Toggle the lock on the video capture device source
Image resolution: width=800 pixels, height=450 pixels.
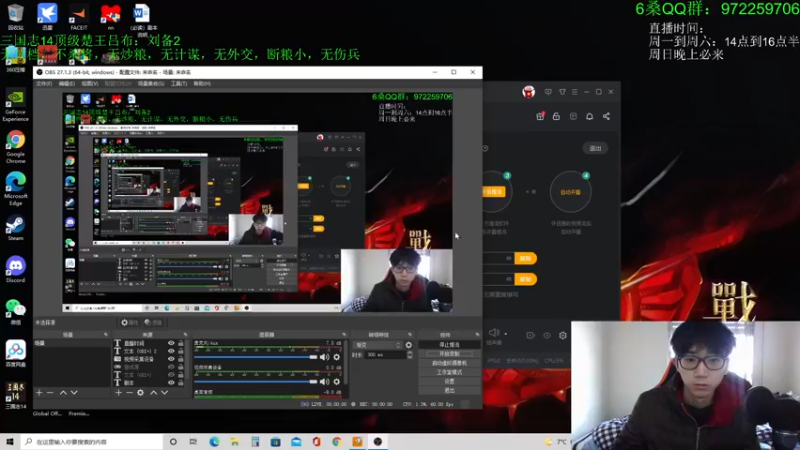click(181, 359)
